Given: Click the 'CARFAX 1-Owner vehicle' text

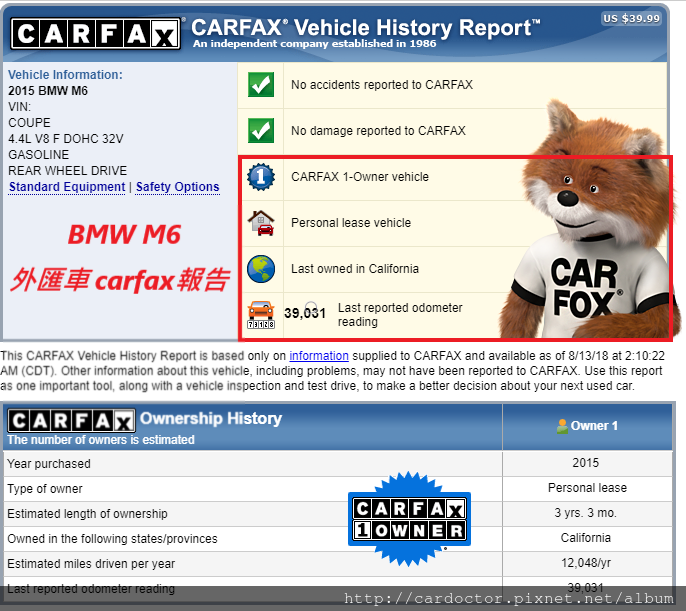Looking at the screenshot, I should (x=360, y=177).
